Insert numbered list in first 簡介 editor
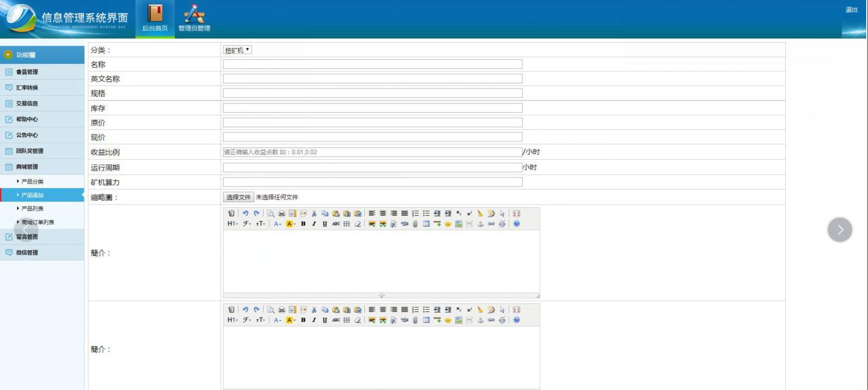 coord(415,213)
